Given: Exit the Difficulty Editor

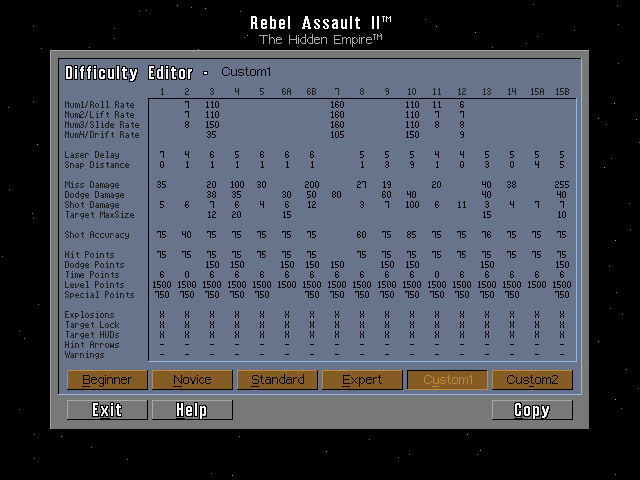Looking at the screenshot, I should [x=107, y=410].
